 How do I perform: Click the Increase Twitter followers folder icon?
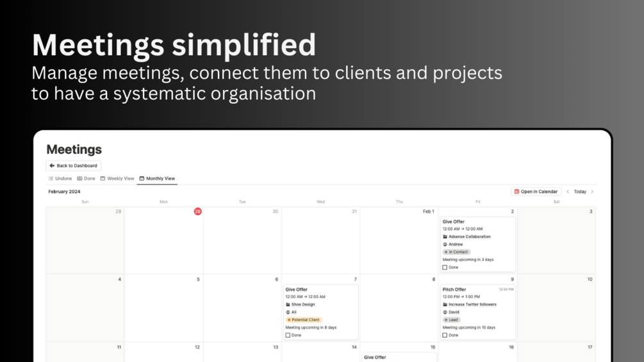pyautogui.click(x=445, y=304)
